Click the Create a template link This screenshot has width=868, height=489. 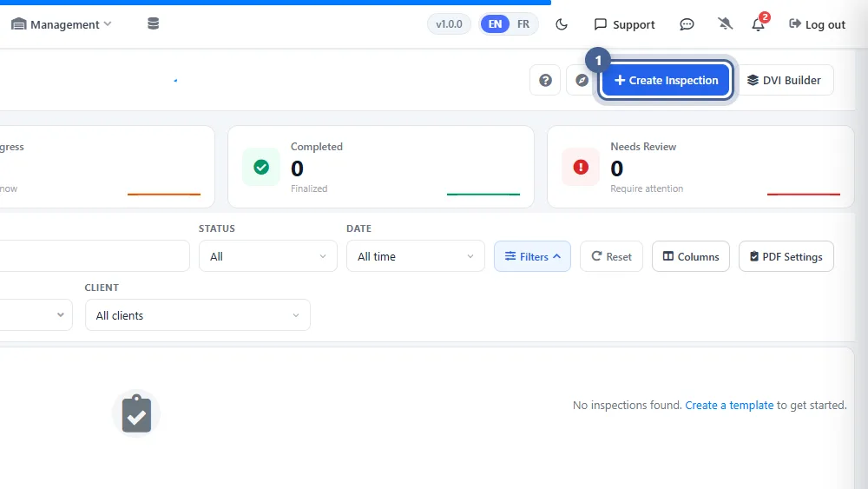[x=729, y=406]
